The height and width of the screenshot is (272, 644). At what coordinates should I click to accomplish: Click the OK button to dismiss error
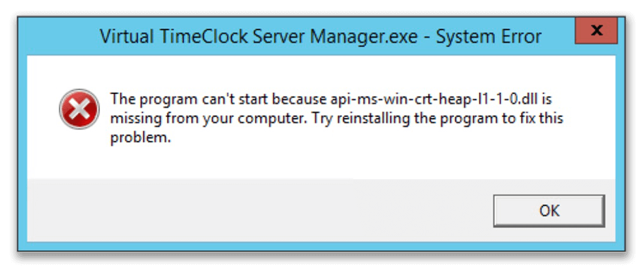549,211
